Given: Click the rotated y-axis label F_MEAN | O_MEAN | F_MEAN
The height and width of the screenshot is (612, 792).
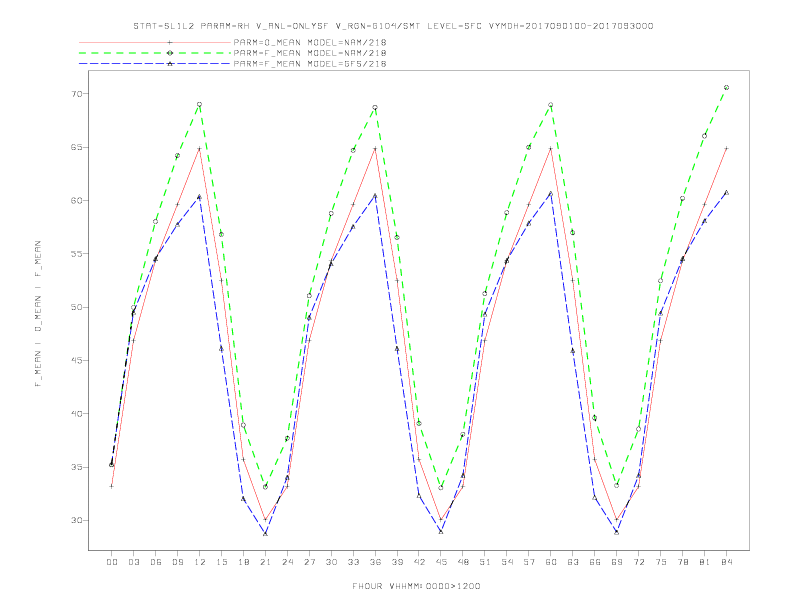Looking at the screenshot, I should [x=38, y=314].
